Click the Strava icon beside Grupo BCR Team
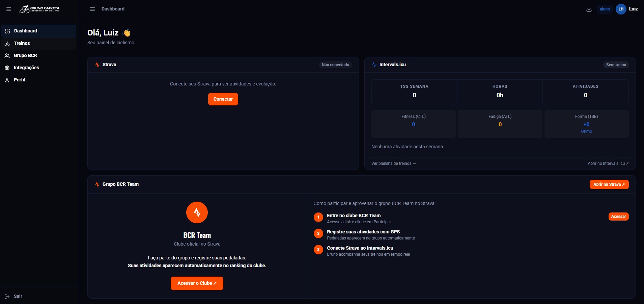644x304 pixels. tap(97, 184)
